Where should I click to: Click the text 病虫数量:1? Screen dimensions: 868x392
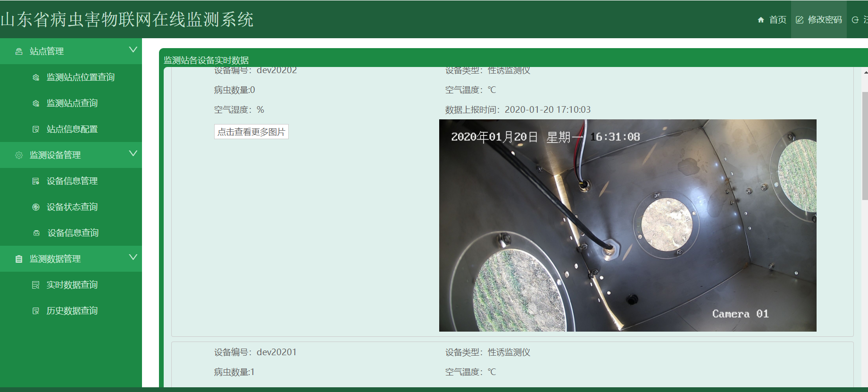(234, 372)
